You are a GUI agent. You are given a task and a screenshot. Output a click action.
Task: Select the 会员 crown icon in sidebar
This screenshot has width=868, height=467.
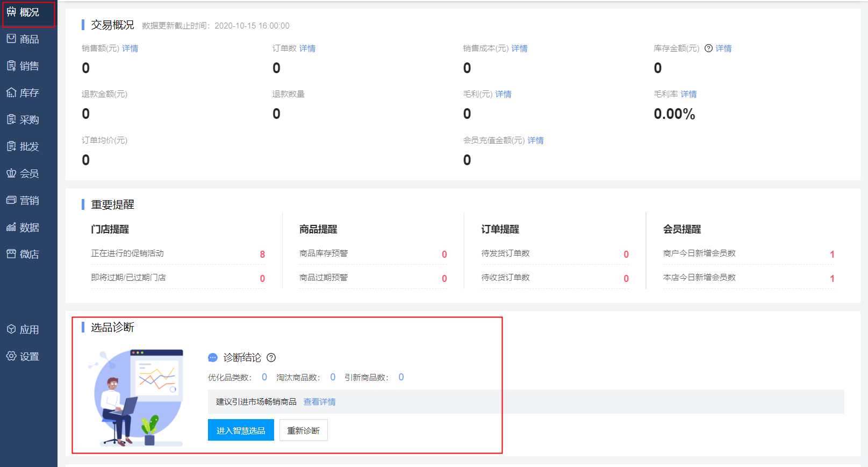coord(11,174)
